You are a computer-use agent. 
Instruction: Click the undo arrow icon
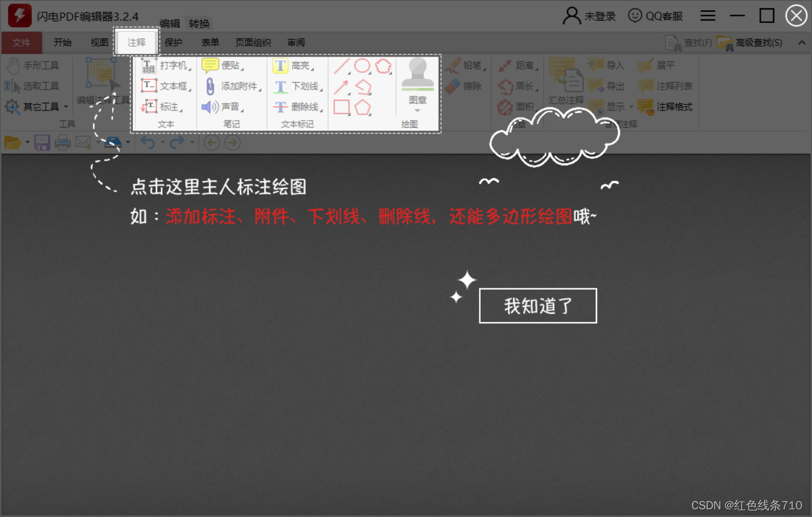[148, 142]
